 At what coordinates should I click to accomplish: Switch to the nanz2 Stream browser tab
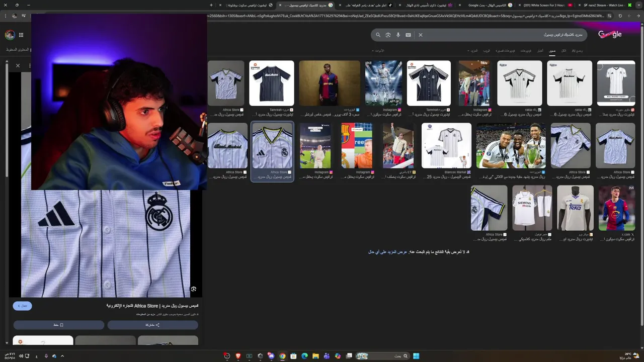pos(606,5)
